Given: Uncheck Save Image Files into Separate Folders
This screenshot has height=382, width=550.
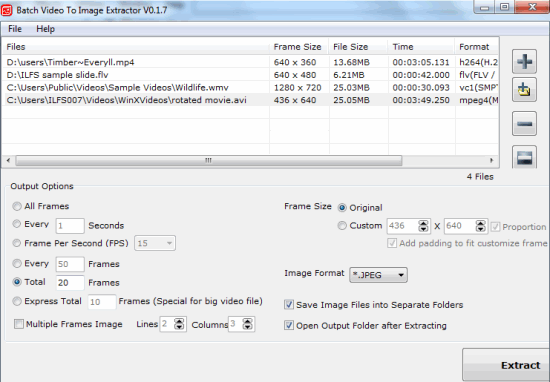Looking at the screenshot, I should pos(289,304).
